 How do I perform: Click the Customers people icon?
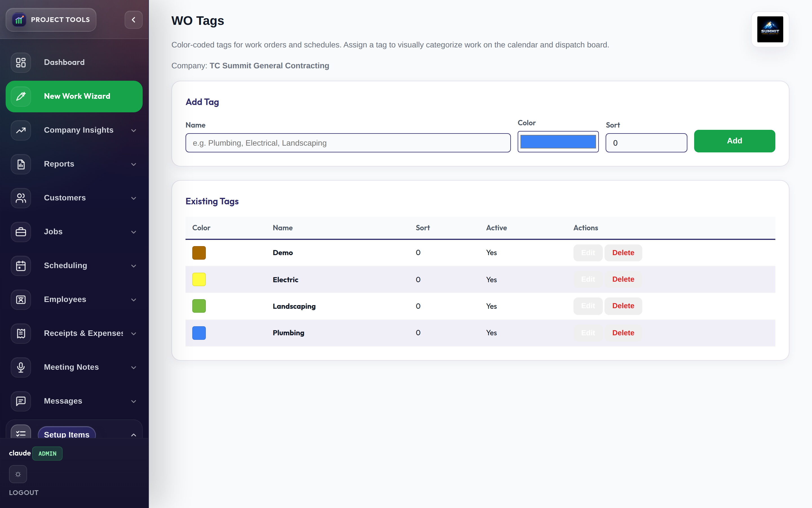[21, 198]
